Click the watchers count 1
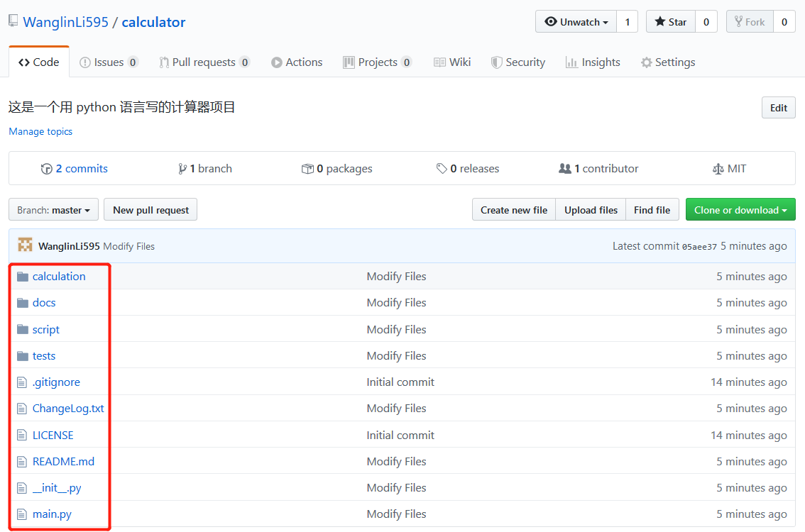 [x=628, y=21]
